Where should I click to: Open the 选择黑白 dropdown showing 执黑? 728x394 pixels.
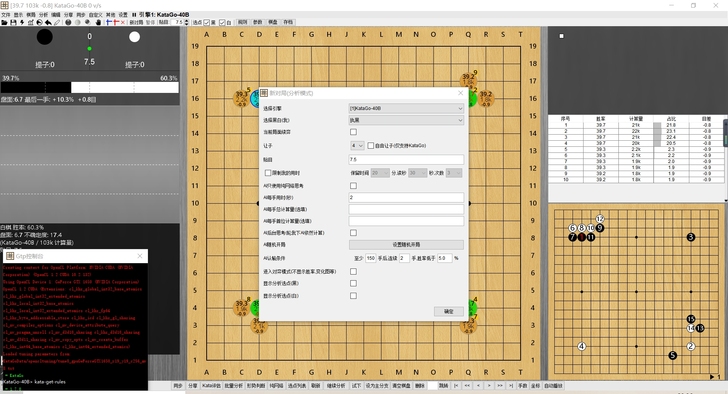[406, 120]
